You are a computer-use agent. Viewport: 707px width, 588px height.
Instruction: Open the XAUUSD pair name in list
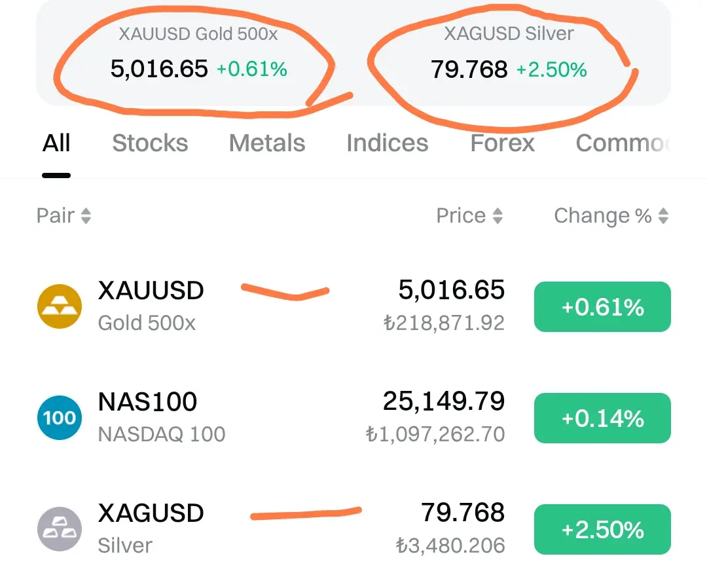pos(151,291)
